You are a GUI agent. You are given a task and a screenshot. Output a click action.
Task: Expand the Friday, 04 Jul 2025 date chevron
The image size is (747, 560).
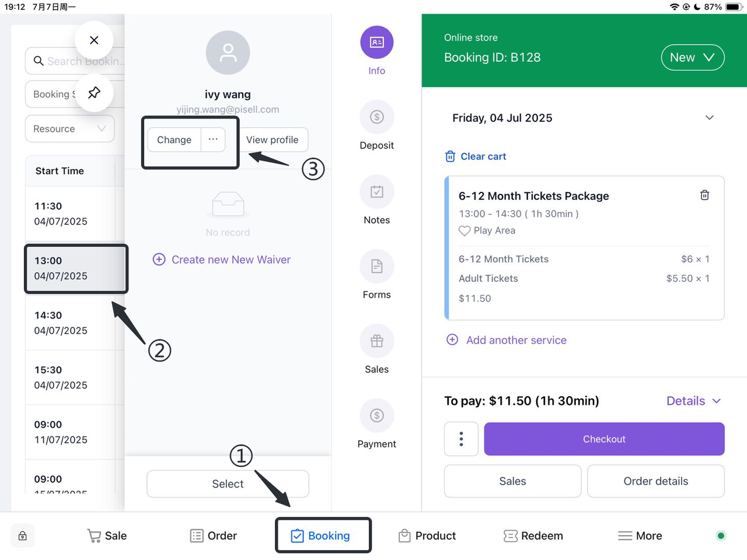[x=709, y=118]
